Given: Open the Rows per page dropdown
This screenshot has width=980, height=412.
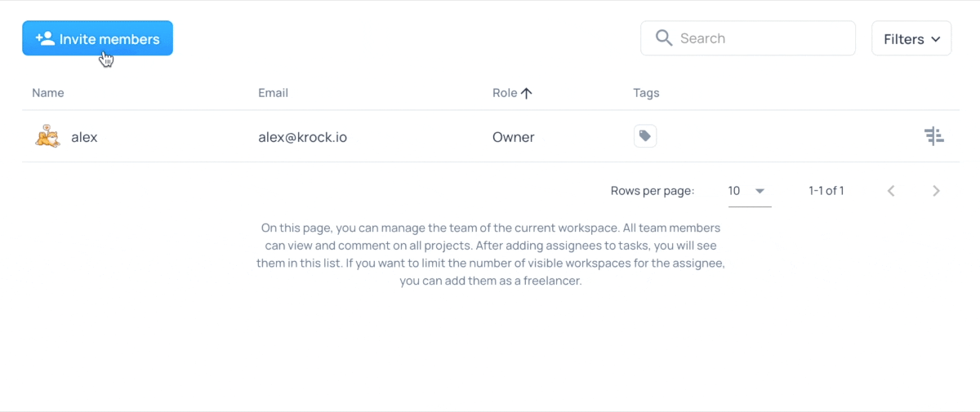Looking at the screenshot, I should coord(749,191).
